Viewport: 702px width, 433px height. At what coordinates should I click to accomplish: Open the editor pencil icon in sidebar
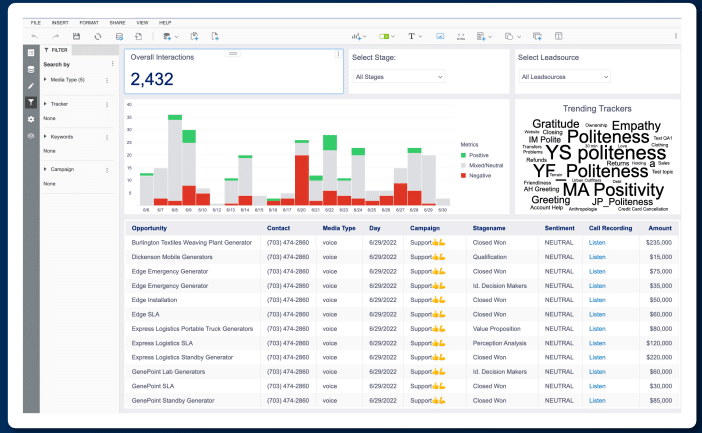(x=31, y=86)
